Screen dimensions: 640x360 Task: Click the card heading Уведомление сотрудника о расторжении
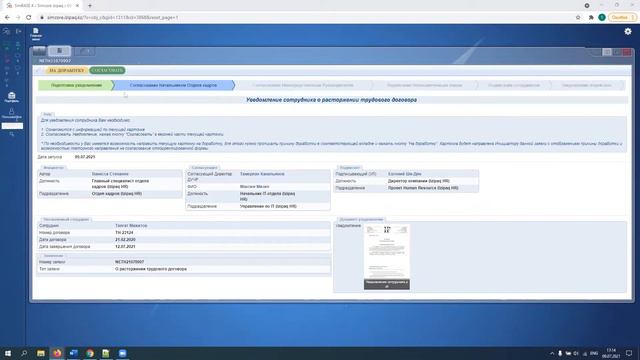click(x=331, y=100)
